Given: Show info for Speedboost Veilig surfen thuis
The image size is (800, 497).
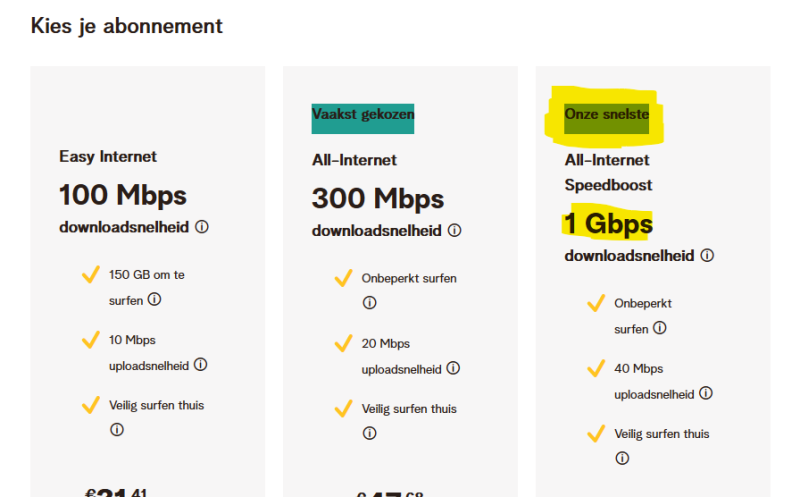Looking at the screenshot, I should pos(622,458).
